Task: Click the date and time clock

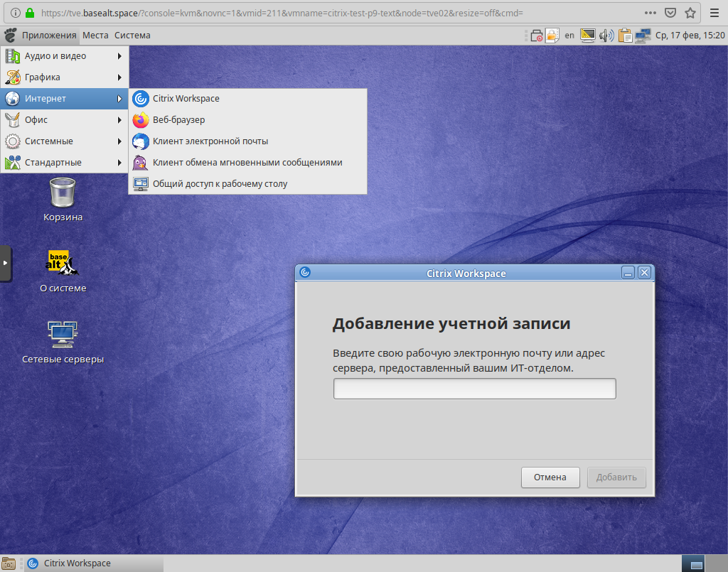Action: pyautogui.click(x=690, y=36)
